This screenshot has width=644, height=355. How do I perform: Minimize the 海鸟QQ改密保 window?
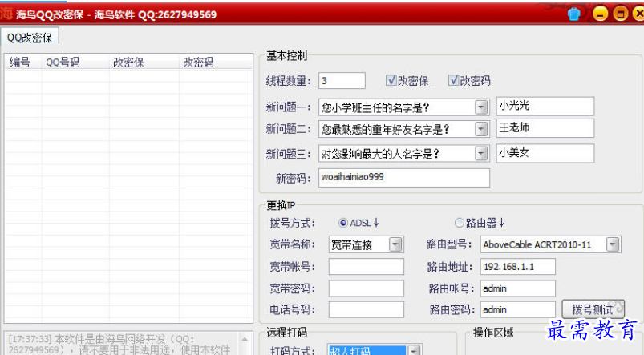(600, 14)
